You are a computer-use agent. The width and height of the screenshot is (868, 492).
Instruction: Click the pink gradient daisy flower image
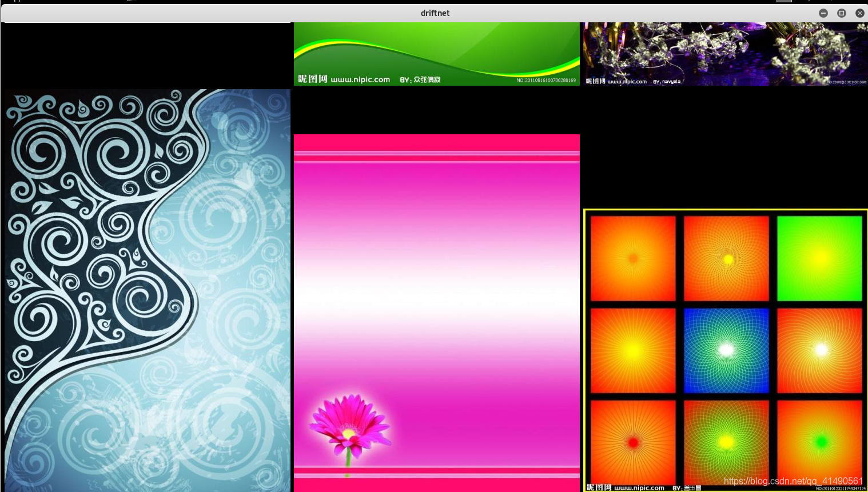(437, 313)
